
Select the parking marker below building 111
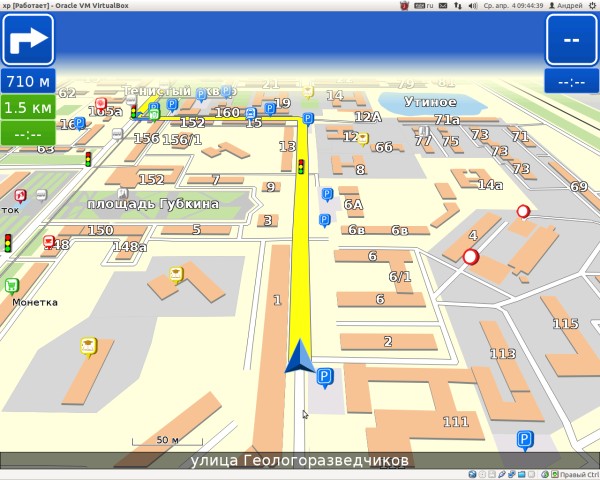click(x=524, y=439)
